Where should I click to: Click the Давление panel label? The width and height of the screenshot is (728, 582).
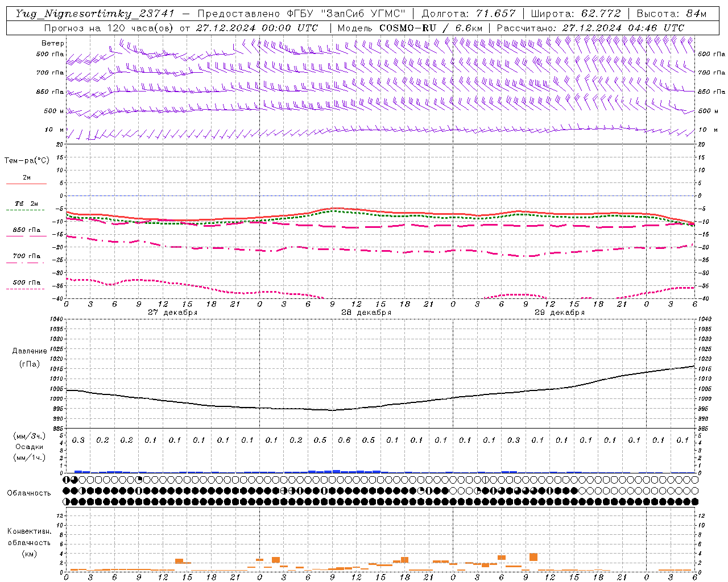(x=30, y=351)
